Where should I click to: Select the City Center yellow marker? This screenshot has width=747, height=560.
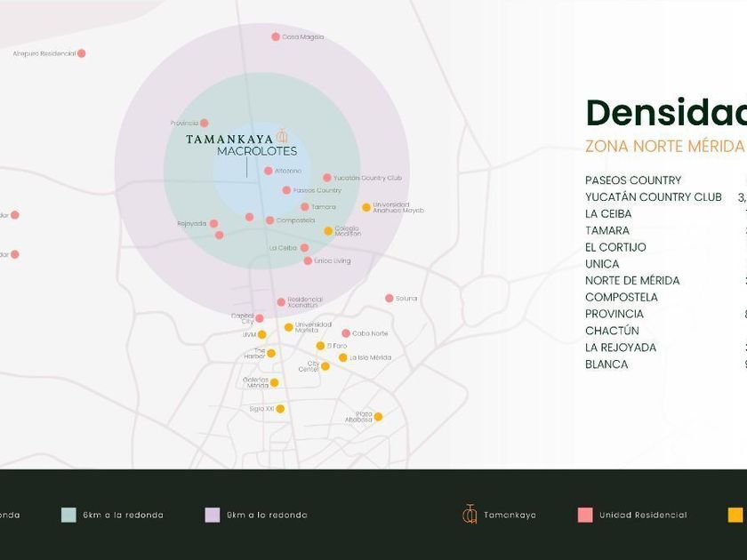coord(325,366)
